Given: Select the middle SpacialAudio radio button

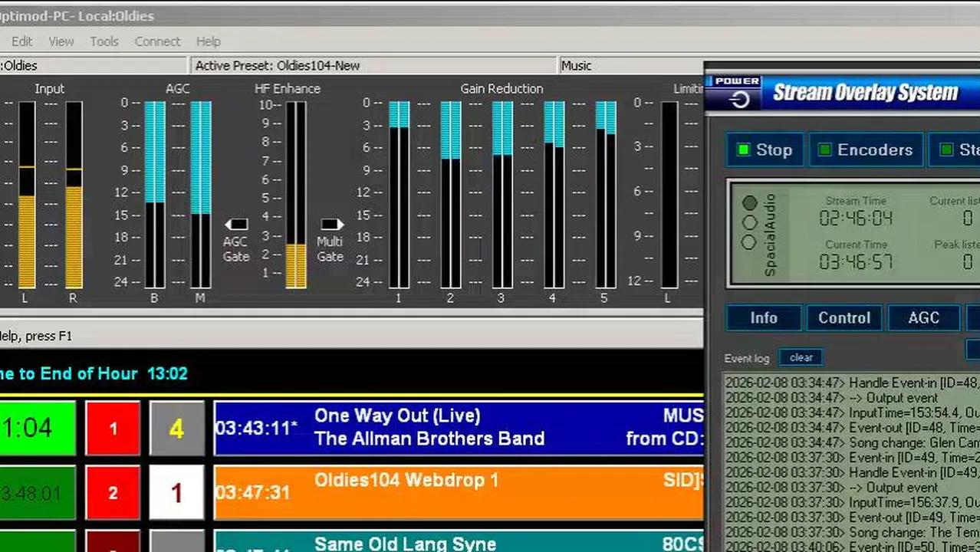Looking at the screenshot, I should 749,222.
